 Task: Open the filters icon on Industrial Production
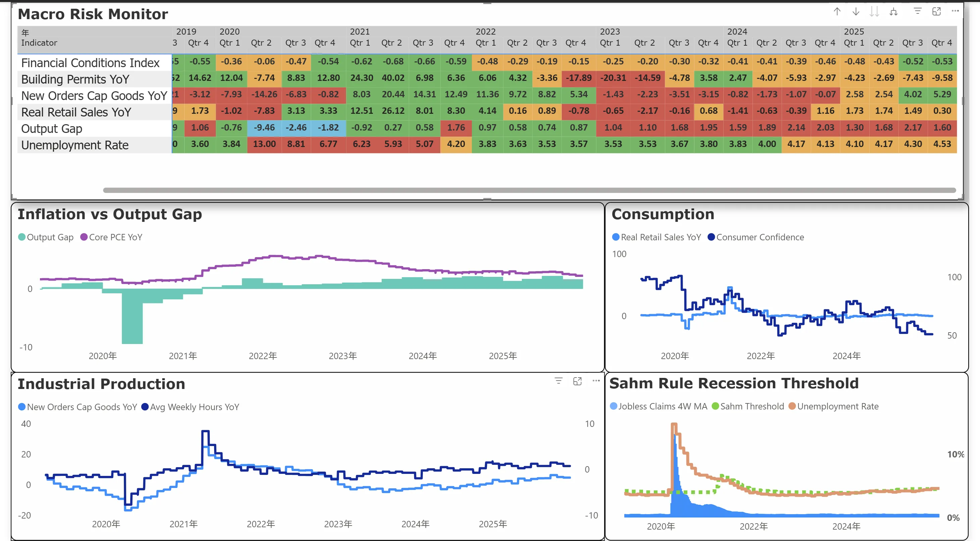point(558,381)
